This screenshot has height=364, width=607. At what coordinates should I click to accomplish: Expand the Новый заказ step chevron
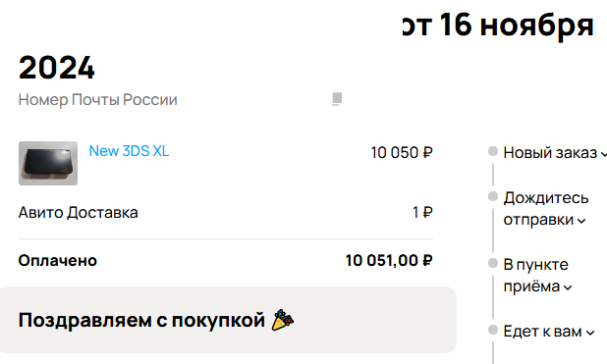(603, 154)
